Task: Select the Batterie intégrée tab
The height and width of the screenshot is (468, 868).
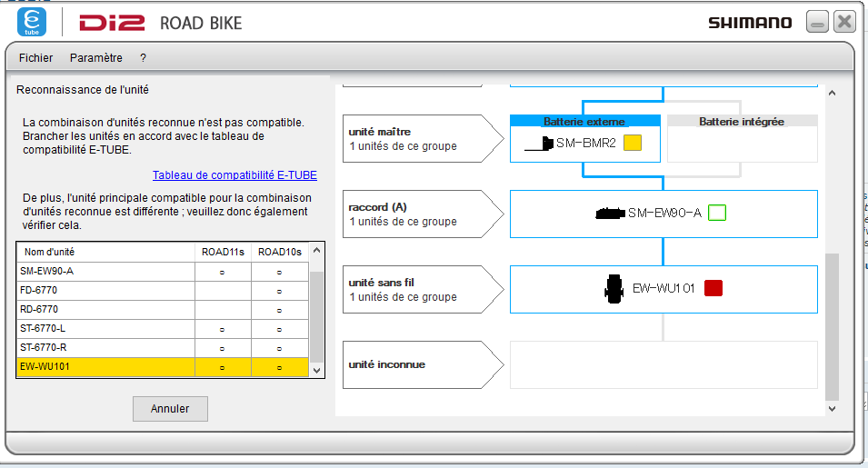Action: (741, 121)
